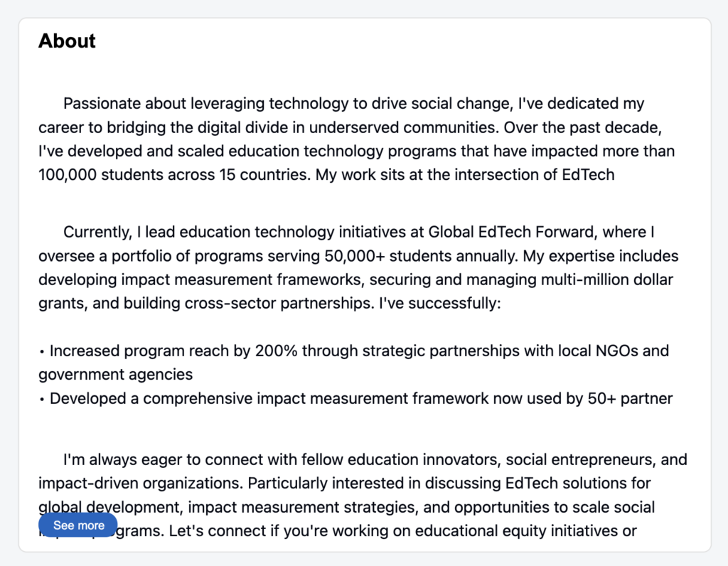The height and width of the screenshot is (566, 728).
Task: Click the figure "100,000 students across 15 countries"
Action: point(174,175)
